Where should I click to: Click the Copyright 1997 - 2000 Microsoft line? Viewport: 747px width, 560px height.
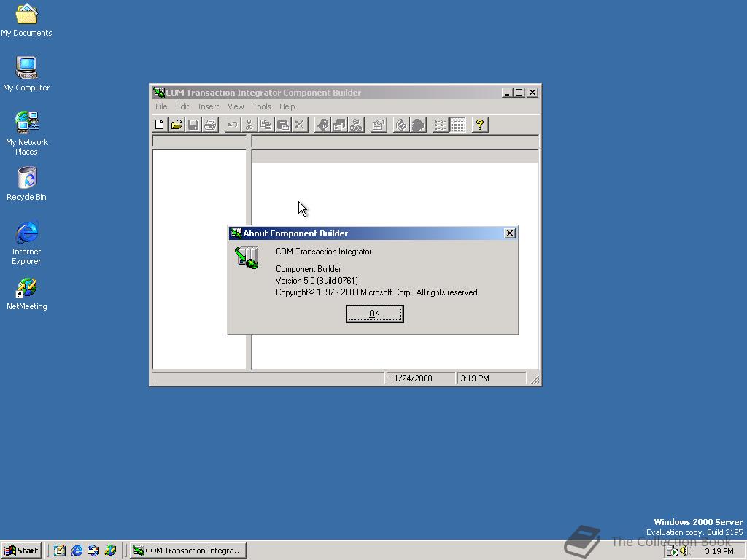coord(377,292)
